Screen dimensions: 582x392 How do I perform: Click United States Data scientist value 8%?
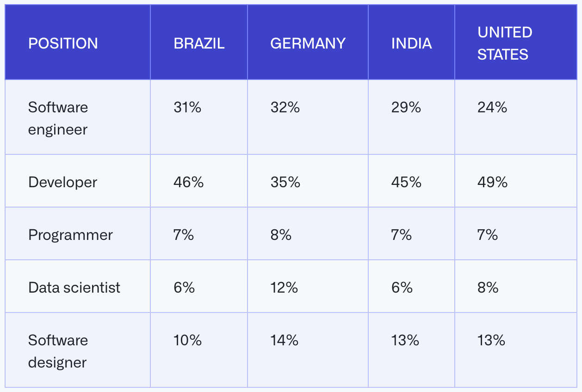click(488, 288)
